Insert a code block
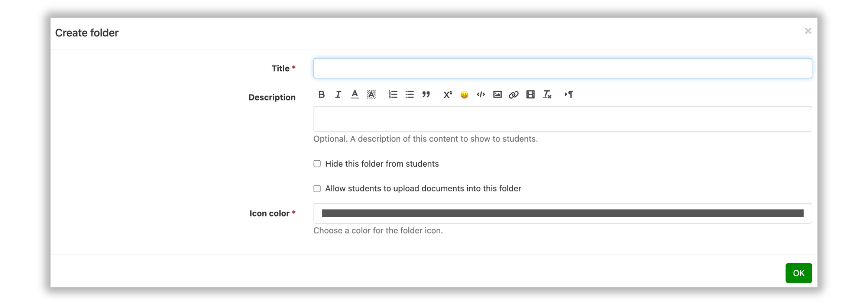The image size is (868, 305). click(x=481, y=94)
